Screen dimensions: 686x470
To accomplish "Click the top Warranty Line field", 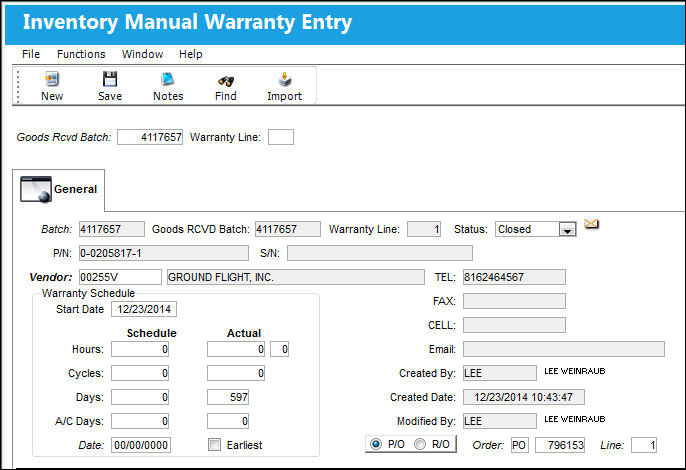I will click(x=281, y=137).
